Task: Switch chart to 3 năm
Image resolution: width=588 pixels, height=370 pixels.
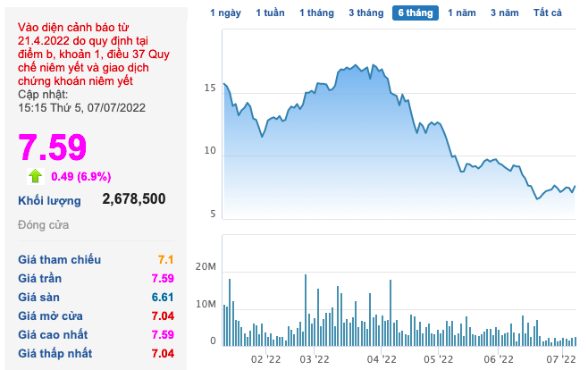Action: click(506, 13)
